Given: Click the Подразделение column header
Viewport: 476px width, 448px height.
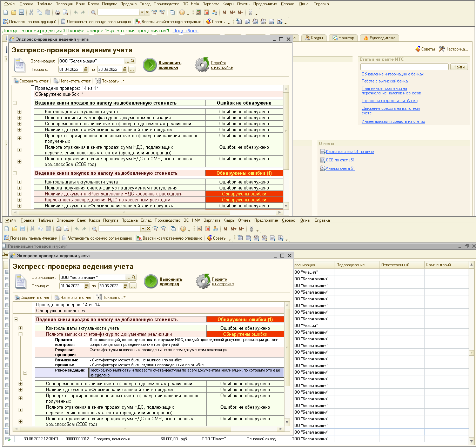Looking at the screenshot, I should click(x=357, y=265).
